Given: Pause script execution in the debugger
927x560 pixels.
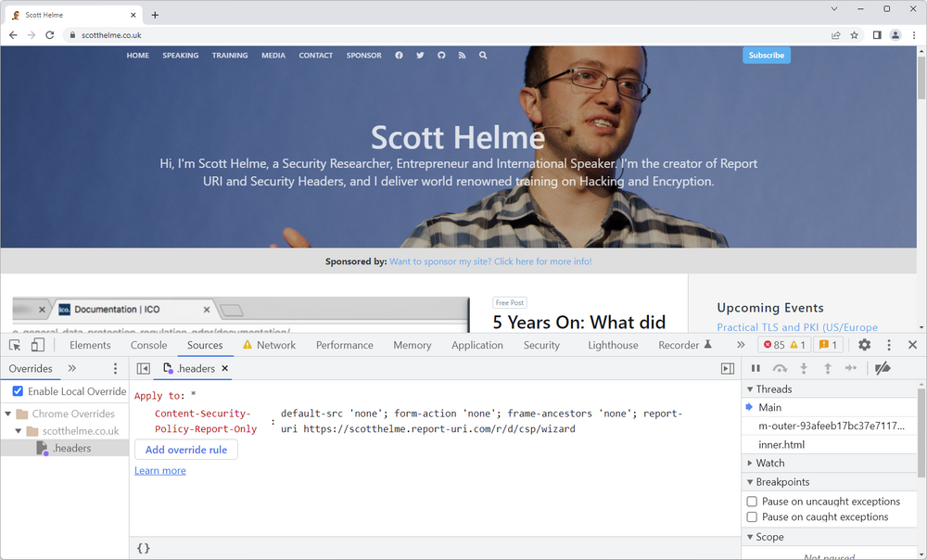Looking at the screenshot, I should point(756,368).
